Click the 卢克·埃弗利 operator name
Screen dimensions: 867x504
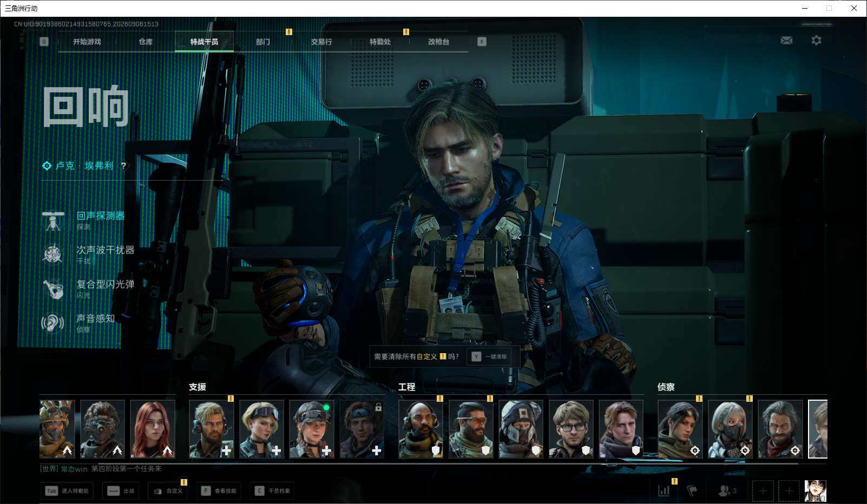85,166
